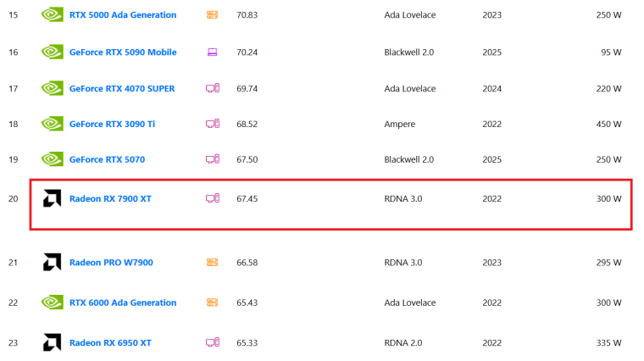Click RDNA 2.0 in Radeon RX 6950 XT row
The height and width of the screenshot is (361, 644).
(403, 343)
